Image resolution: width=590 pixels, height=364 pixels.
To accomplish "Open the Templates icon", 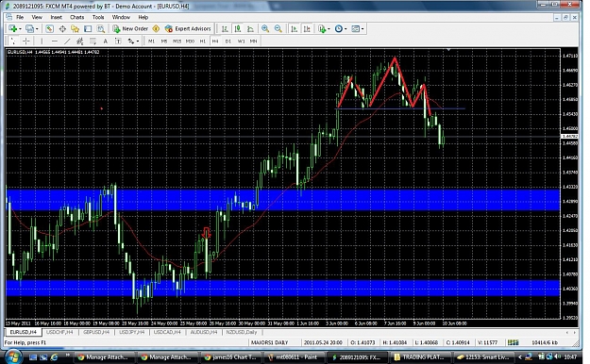I will pos(355,28).
